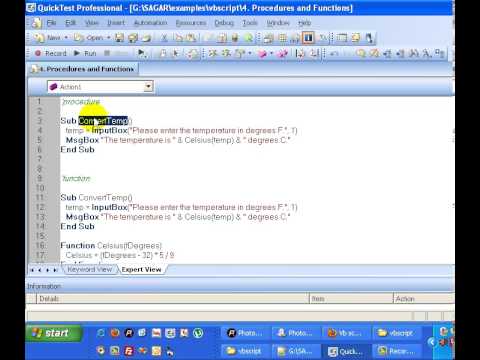Click the Windows start button
The width and height of the screenshot is (480, 360).
click(53, 333)
